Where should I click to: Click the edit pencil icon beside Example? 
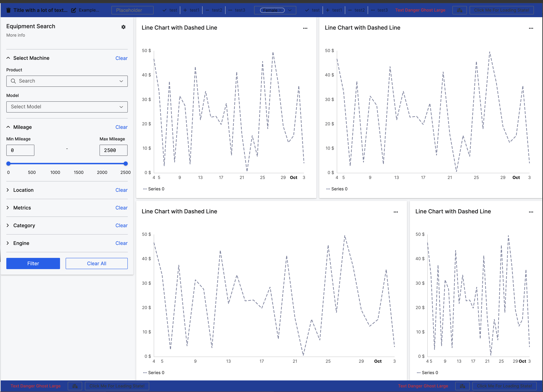coord(74,10)
